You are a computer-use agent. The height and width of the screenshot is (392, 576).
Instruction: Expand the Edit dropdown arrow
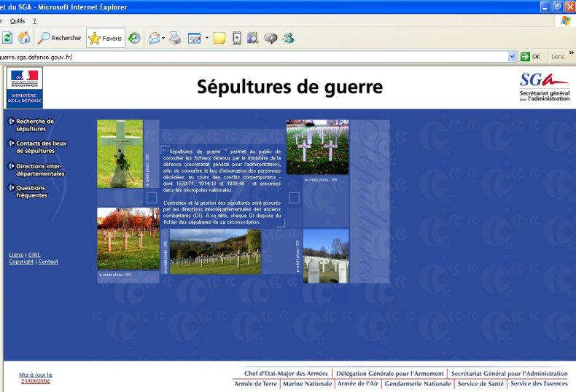[x=207, y=38]
